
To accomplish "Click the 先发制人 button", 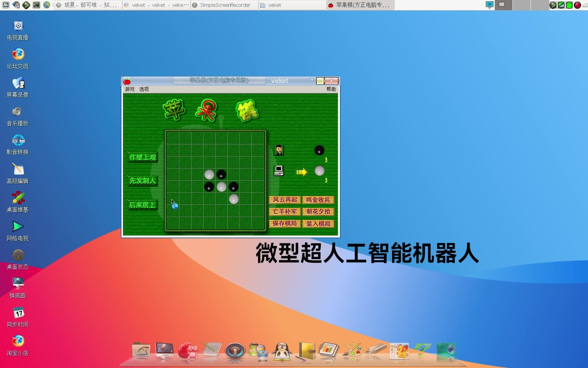I will coord(143,181).
